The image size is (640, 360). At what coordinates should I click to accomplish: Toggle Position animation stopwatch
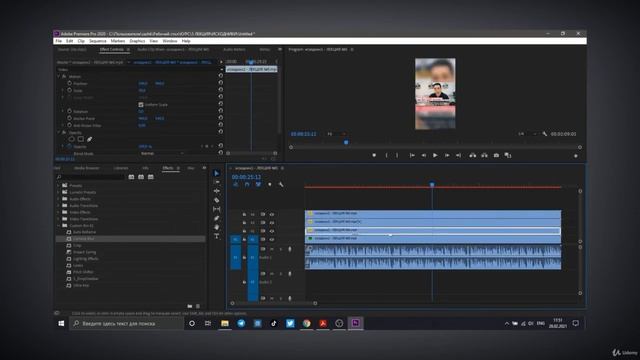69,83
